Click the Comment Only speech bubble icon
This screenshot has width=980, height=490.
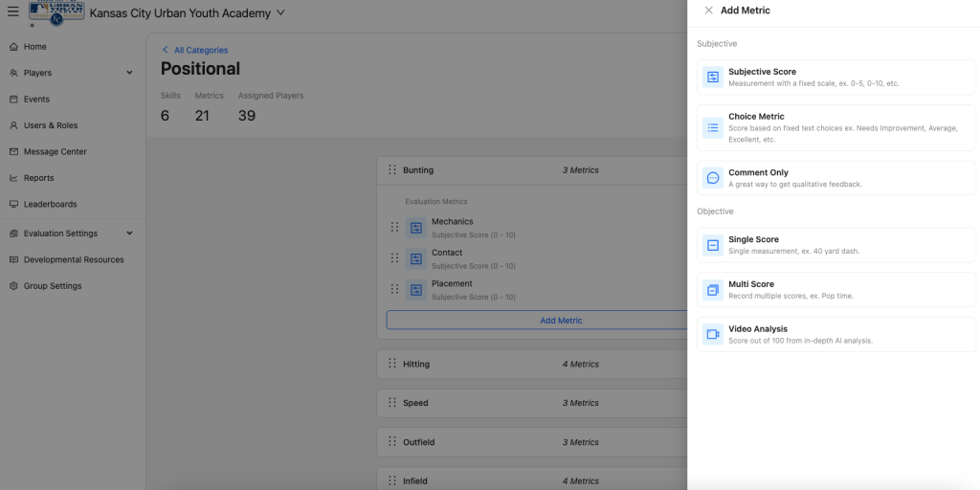click(713, 178)
